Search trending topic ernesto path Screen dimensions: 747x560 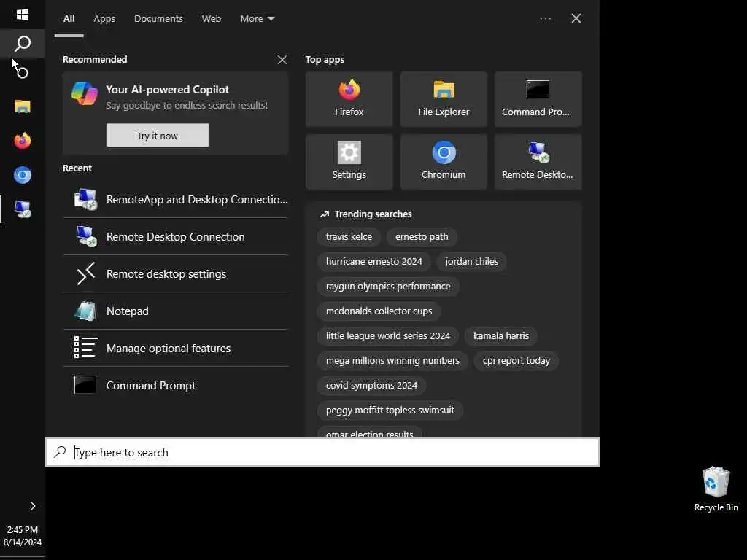(422, 237)
